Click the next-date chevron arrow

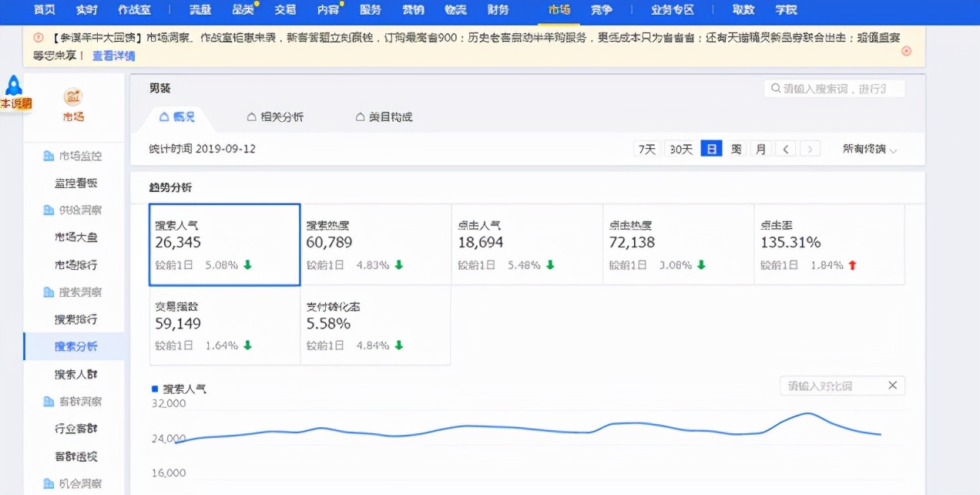pyautogui.click(x=811, y=149)
